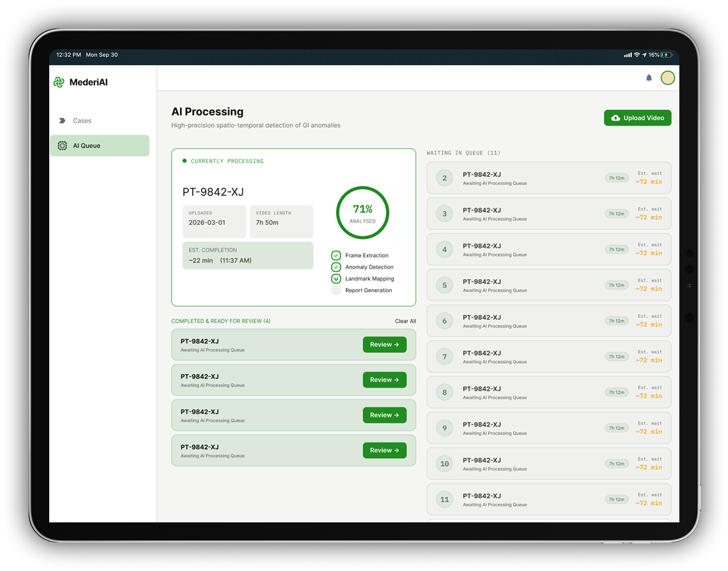Image resolution: width=728 pixels, height=571 pixels.
Task: Open the notifications bell
Action: coord(649,78)
